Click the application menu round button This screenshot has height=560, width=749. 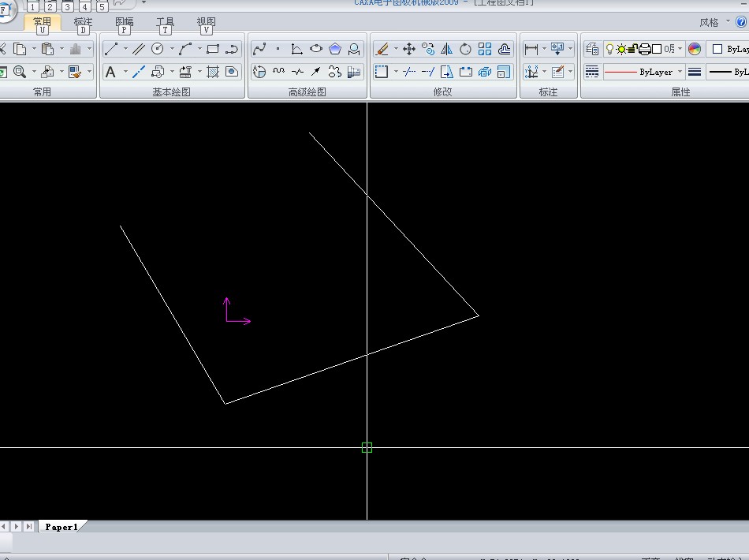[4, 10]
